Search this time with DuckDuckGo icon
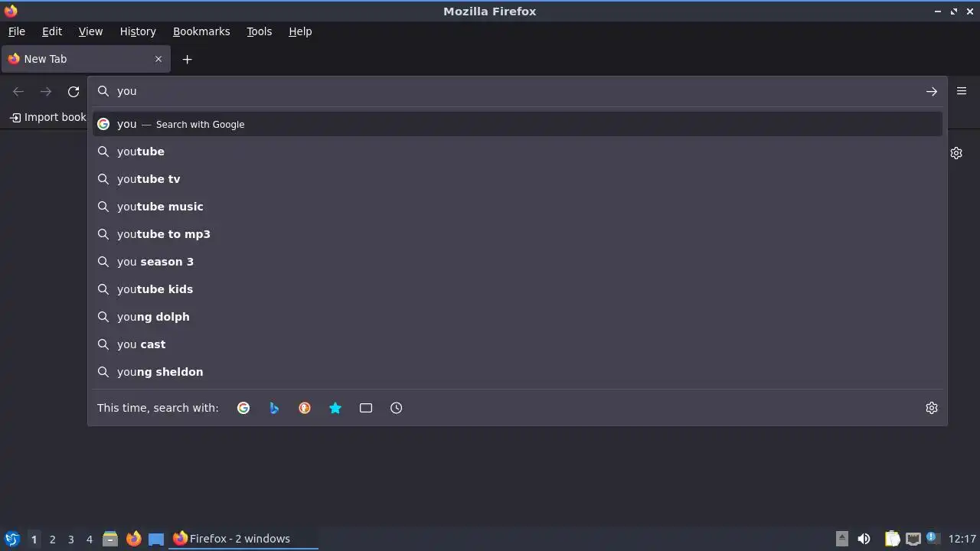Viewport: 980px width, 551px height. (305, 408)
